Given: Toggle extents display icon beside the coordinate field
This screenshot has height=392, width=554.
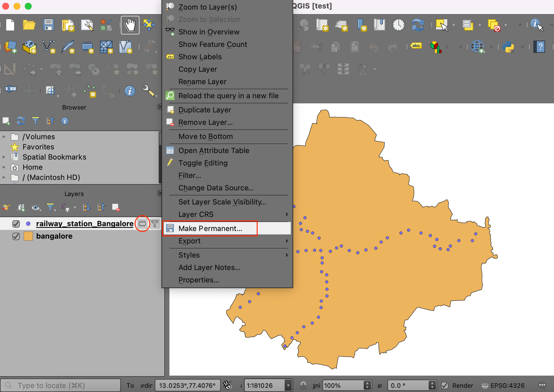Looking at the screenshot, I should (x=227, y=385).
